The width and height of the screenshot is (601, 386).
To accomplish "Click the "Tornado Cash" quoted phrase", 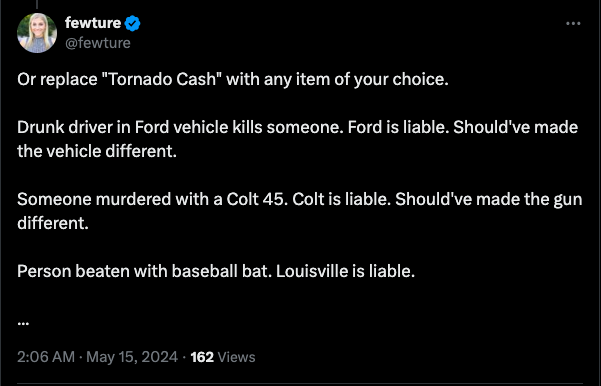I will [163, 79].
